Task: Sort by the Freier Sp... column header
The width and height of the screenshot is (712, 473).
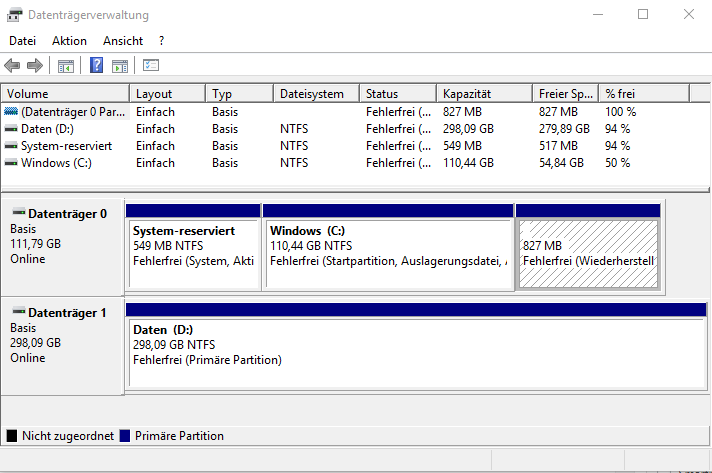Action: (x=566, y=94)
